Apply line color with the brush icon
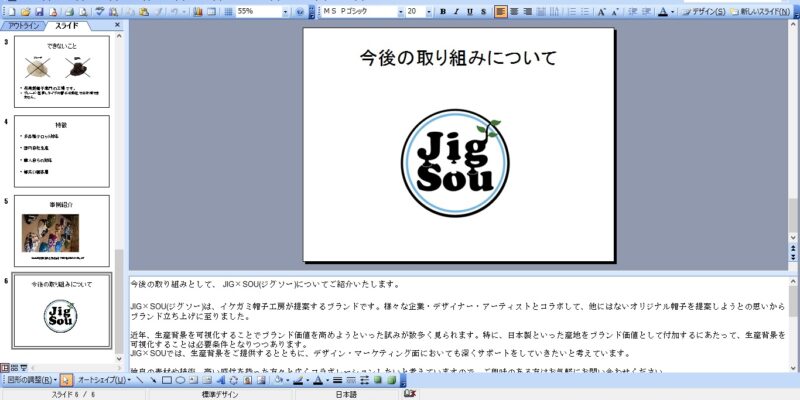Image resolution: width=800 pixels, height=400 pixels. coord(298,380)
